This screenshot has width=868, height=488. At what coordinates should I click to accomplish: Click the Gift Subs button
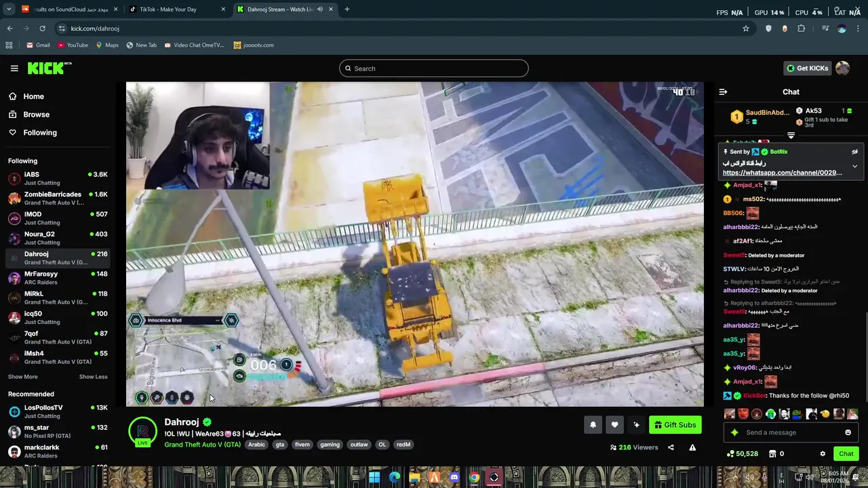pyautogui.click(x=675, y=425)
